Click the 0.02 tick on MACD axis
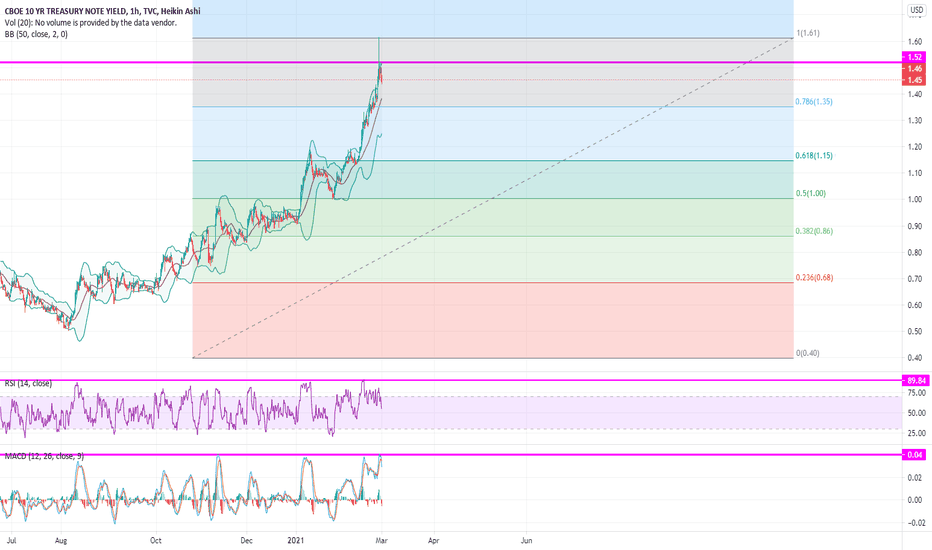The image size is (932, 550). [915, 478]
